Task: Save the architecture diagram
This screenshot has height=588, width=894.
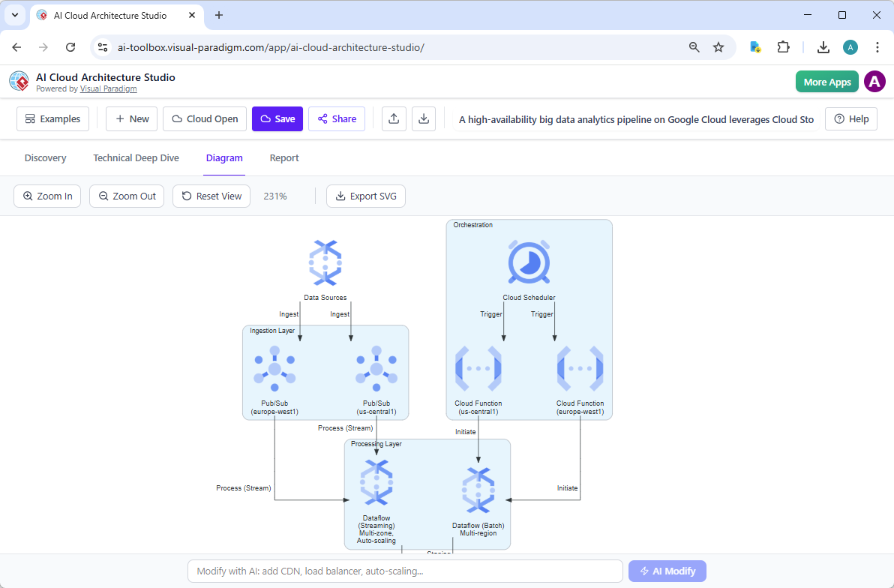Action: [277, 118]
